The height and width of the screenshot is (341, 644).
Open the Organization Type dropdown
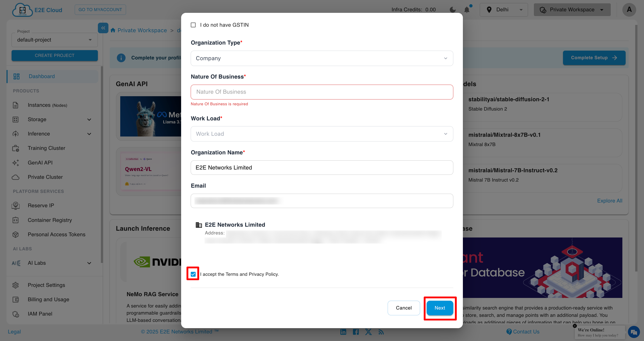tap(322, 58)
